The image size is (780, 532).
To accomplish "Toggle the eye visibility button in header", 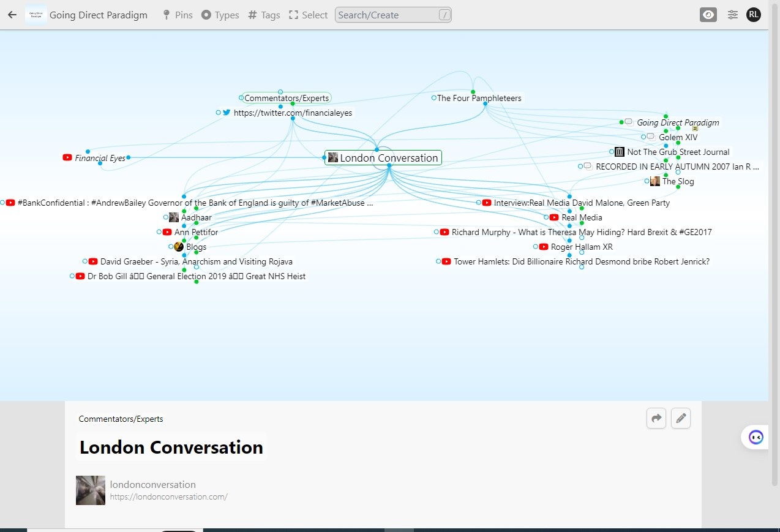I will (708, 15).
